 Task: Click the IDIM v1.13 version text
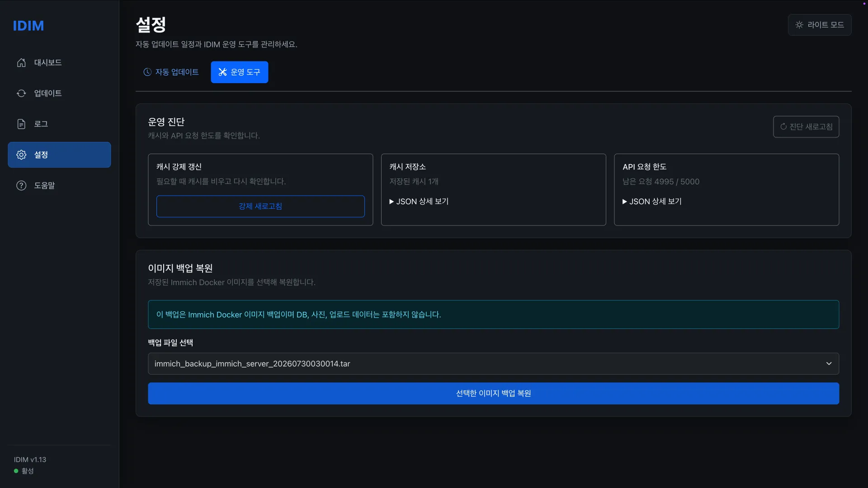pos(30,460)
